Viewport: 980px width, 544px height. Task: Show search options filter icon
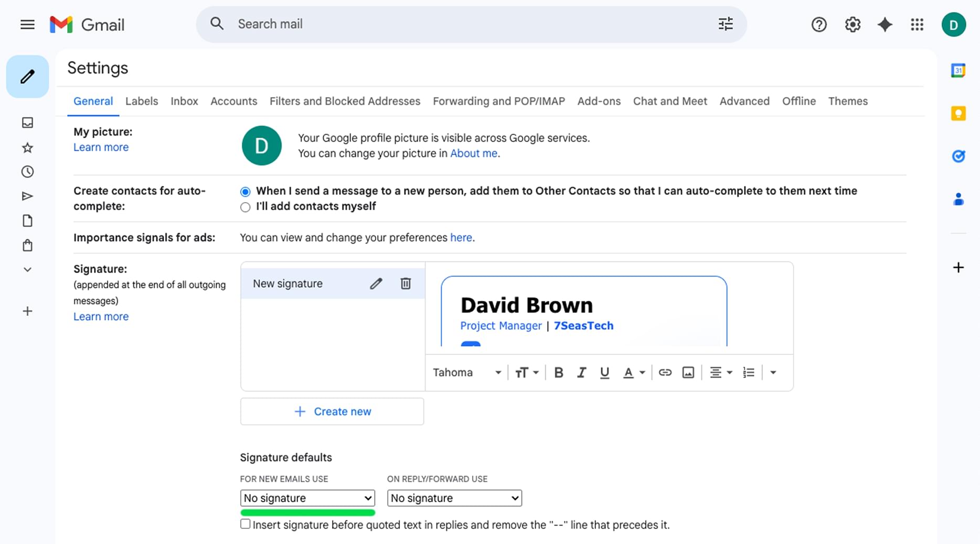(726, 24)
